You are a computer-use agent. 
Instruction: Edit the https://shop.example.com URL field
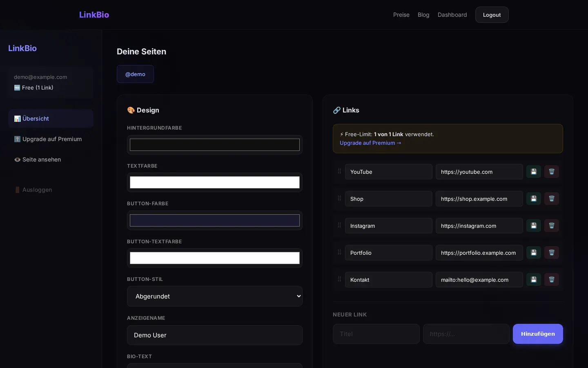point(479,199)
